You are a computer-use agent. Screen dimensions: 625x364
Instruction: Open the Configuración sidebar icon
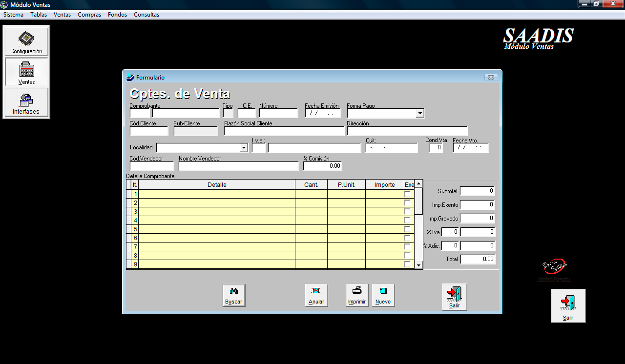[x=26, y=42]
